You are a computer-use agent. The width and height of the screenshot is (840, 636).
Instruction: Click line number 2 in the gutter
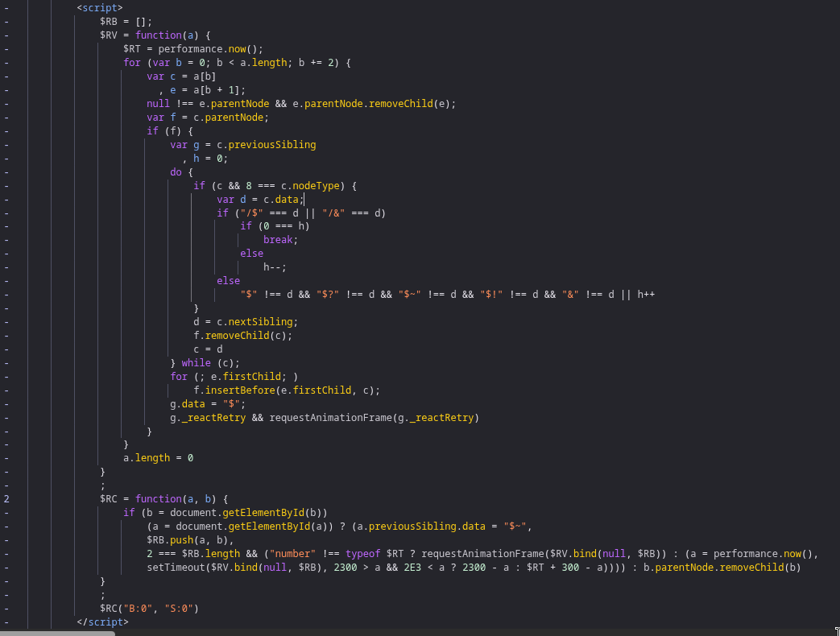(6, 499)
